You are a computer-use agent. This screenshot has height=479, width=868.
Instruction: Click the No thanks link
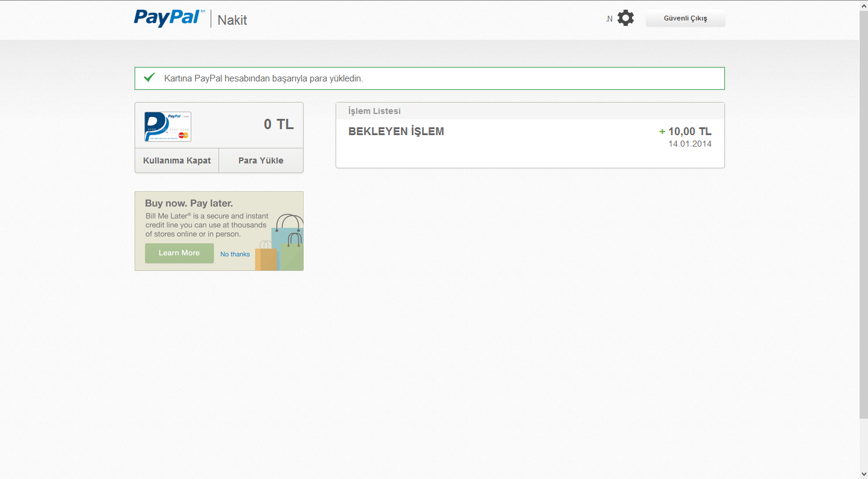235,255
